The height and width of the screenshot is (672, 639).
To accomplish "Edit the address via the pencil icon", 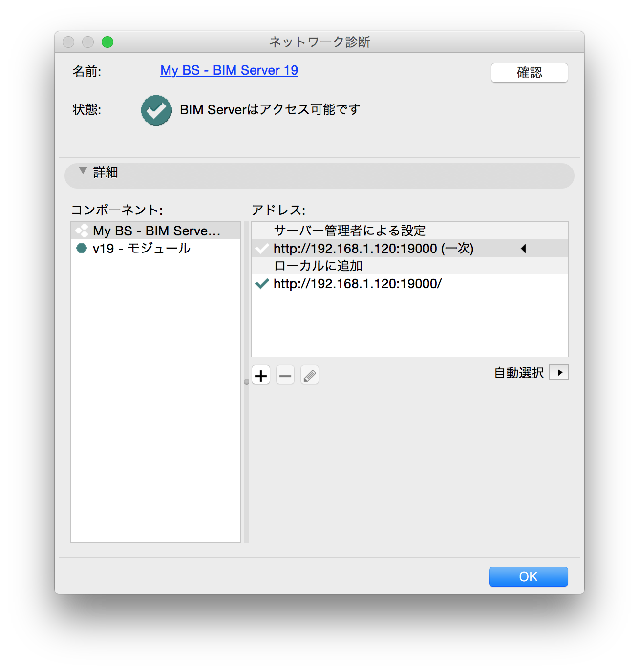I will (x=310, y=375).
